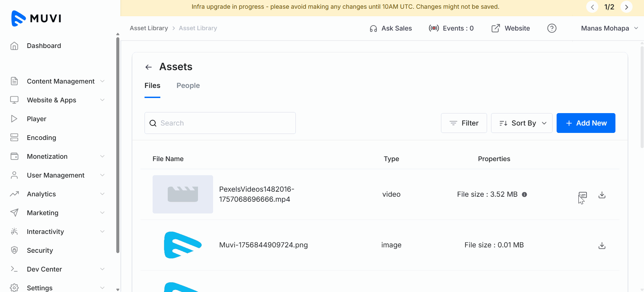Click the search magnifier icon

153,123
